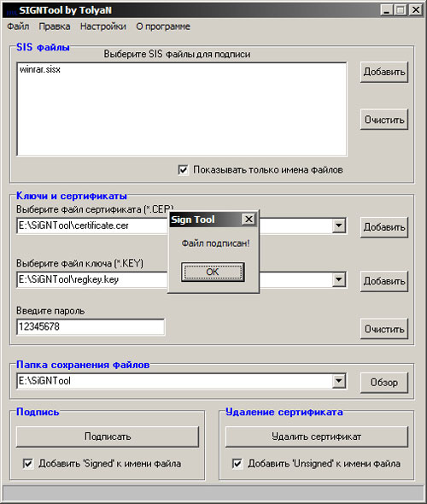This screenshot has width=427, height=504.
Task: Toggle 'Добавить Unsigned к имени файла' checkbox
Action: coord(237,464)
